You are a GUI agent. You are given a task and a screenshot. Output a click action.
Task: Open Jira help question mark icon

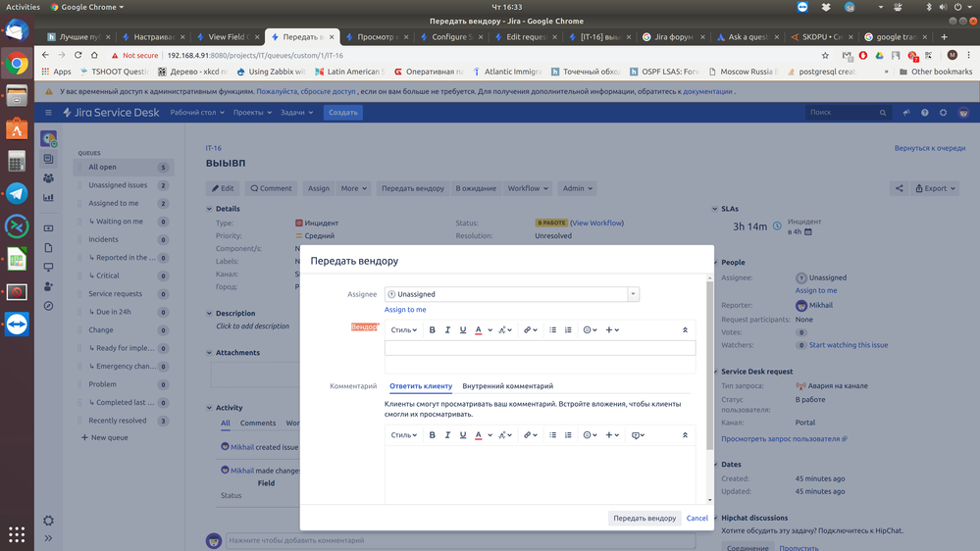924,113
